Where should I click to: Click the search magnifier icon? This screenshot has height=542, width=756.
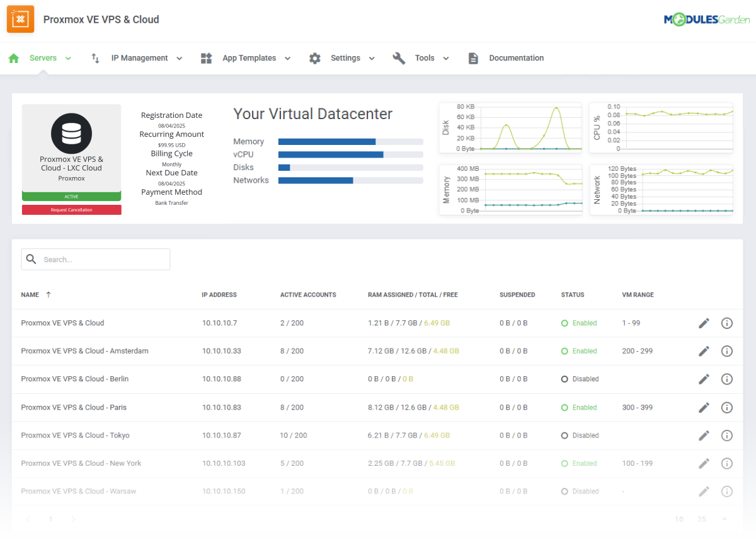[x=31, y=259]
